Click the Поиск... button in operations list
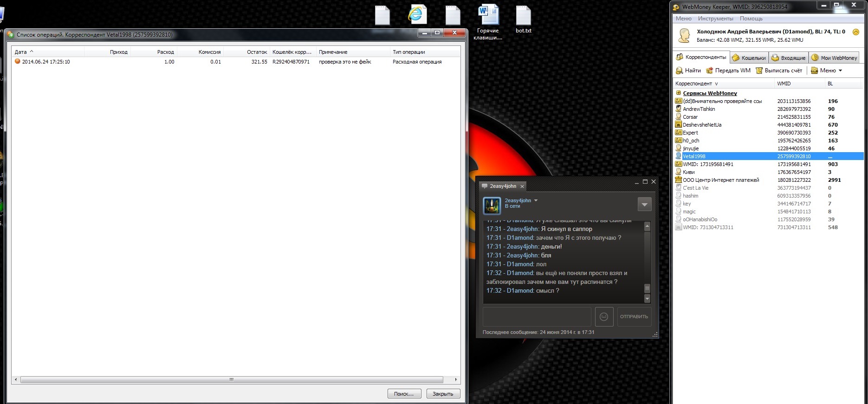The width and height of the screenshot is (868, 404). pos(404,394)
